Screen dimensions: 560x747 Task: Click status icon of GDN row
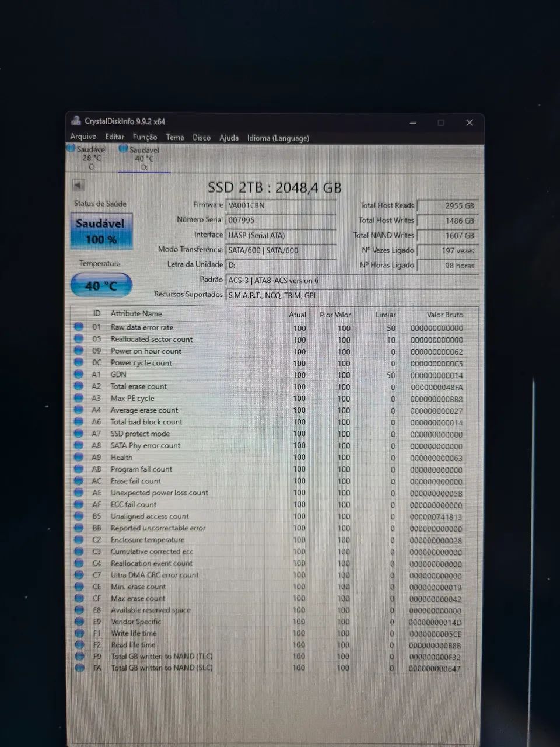point(79,374)
